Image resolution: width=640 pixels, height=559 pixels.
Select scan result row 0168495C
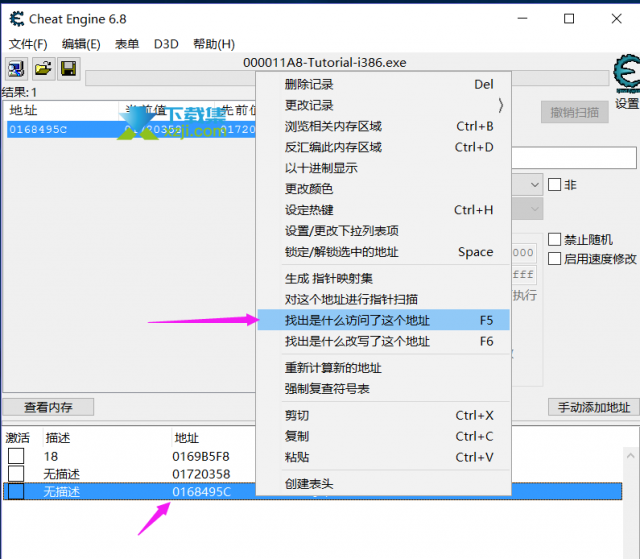click(x=131, y=130)
